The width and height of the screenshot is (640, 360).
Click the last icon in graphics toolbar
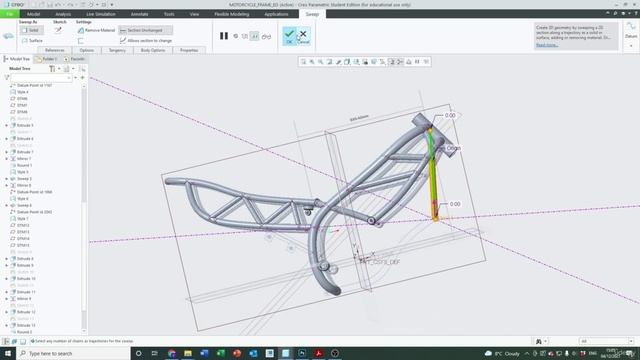426,62
